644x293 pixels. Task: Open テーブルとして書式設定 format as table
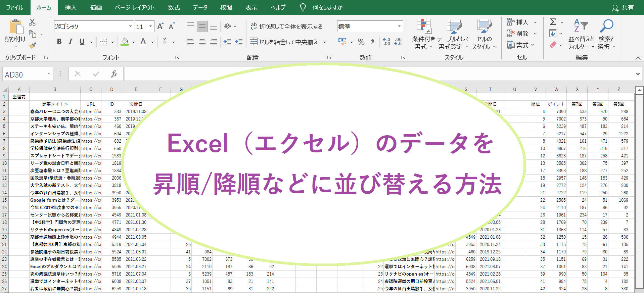453,34
